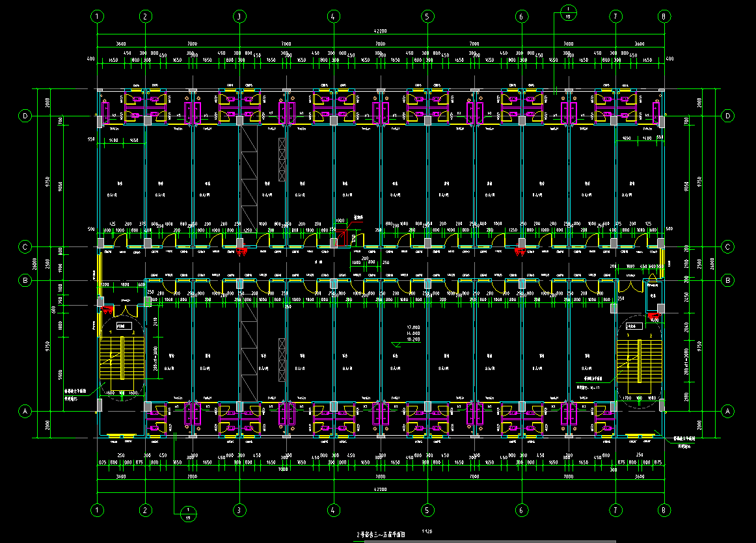Select section marker 1/19 at the bottom left
The image size is (756, 543).
pos(187,514)
